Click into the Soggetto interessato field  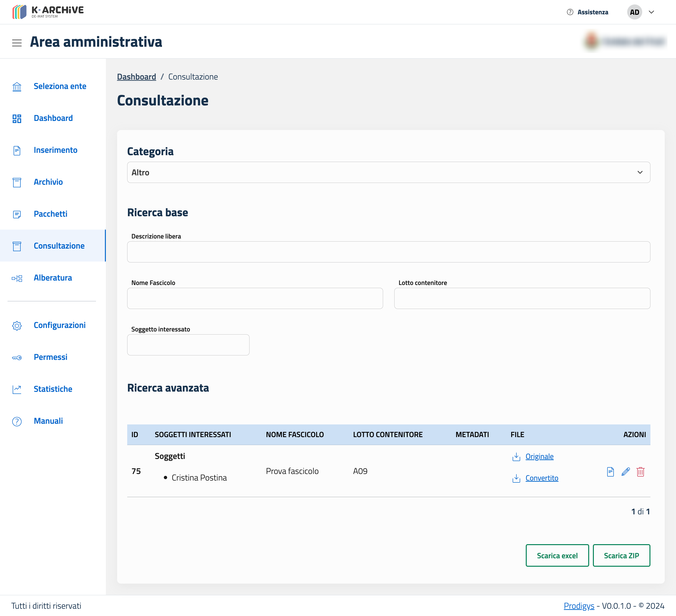click(188, 345)
